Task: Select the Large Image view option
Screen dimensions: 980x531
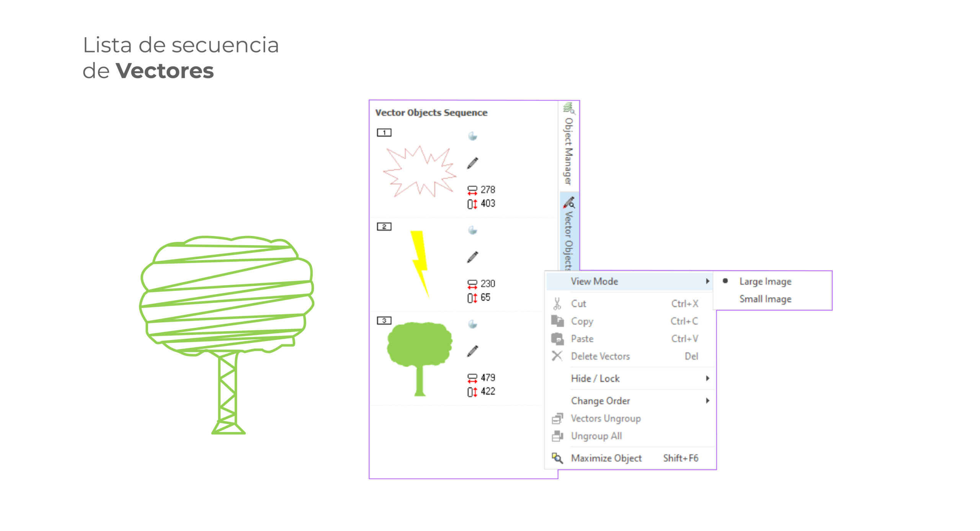Action: (x=765, y=281)
